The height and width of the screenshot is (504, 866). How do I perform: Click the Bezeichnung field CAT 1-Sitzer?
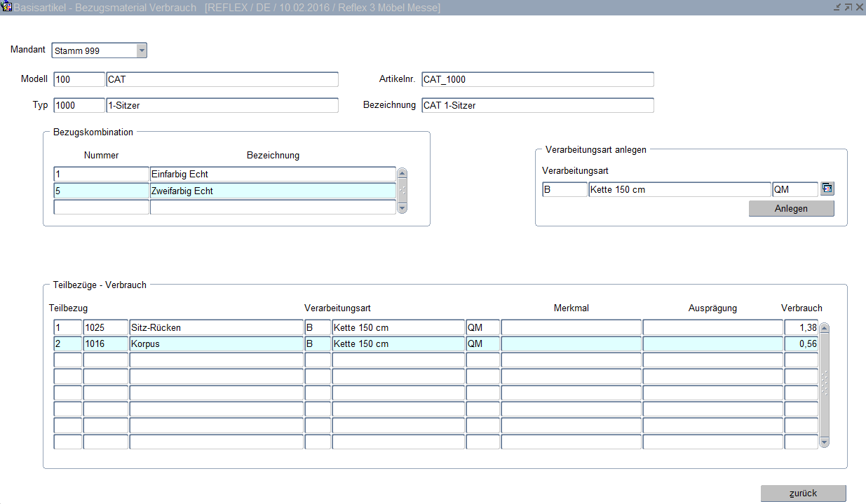coord(536,105)
